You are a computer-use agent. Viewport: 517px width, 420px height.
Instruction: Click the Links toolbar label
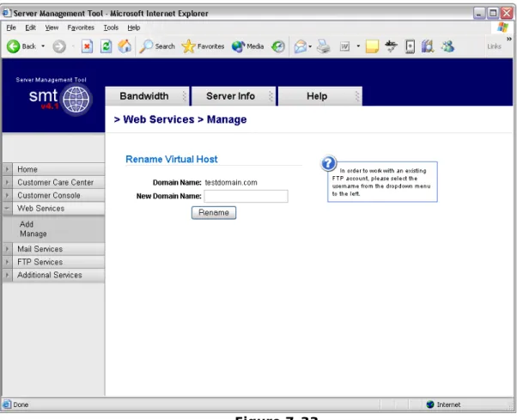[x=495, y=46]
